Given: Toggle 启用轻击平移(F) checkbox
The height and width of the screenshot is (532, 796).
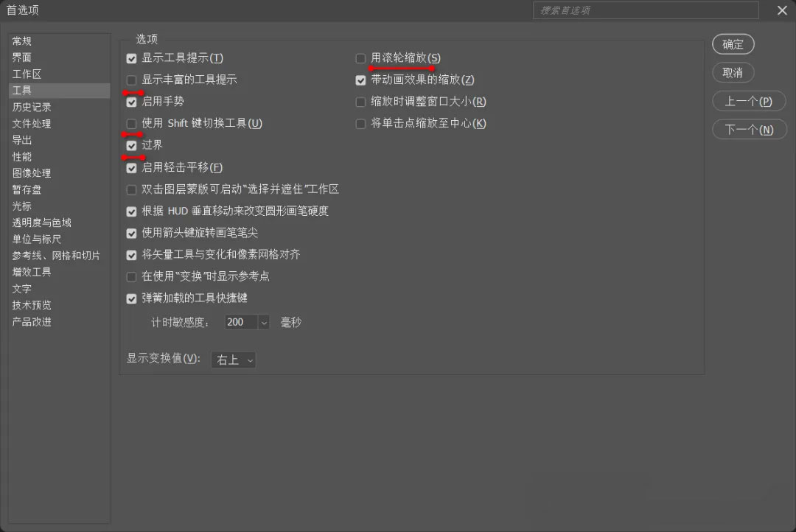Looking at the screenshot, I should click(x=131, y=168).
